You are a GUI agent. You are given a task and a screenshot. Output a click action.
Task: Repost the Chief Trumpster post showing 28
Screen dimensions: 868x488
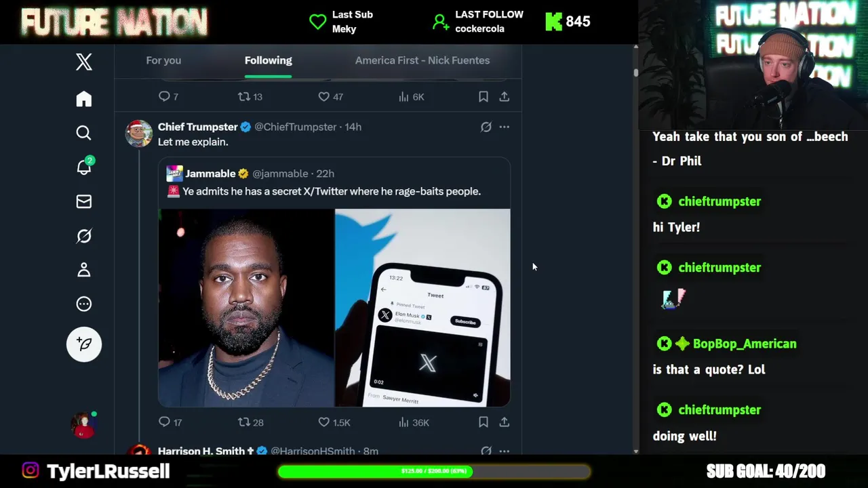point(250,422)
